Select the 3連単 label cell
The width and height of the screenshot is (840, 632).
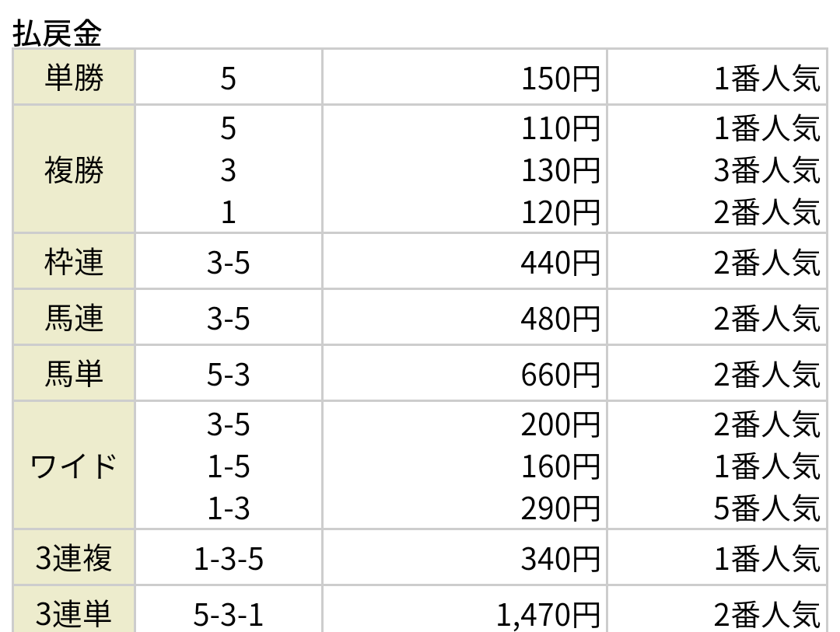pyautogui.click(x=74, y=609)
